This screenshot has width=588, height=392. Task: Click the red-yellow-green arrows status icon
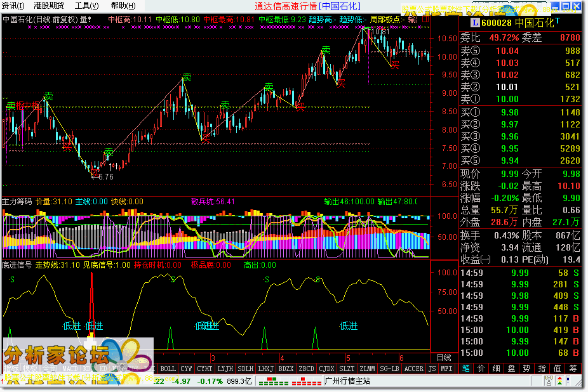click(x=559, y=381)
